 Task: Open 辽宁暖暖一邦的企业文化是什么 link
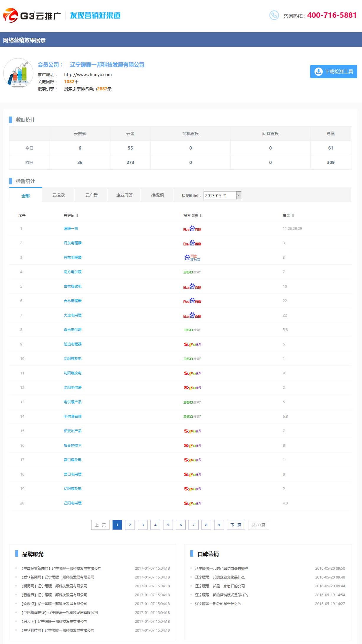220,577
